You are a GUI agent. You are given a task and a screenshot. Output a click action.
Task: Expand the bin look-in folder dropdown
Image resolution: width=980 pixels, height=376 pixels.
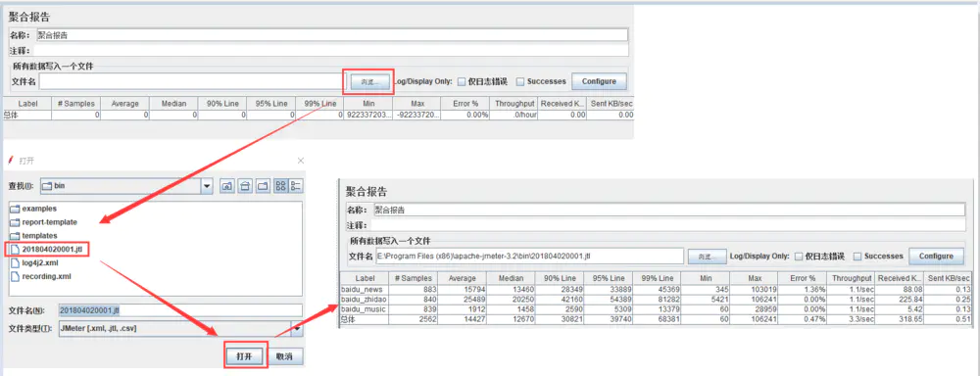(207, 185)
